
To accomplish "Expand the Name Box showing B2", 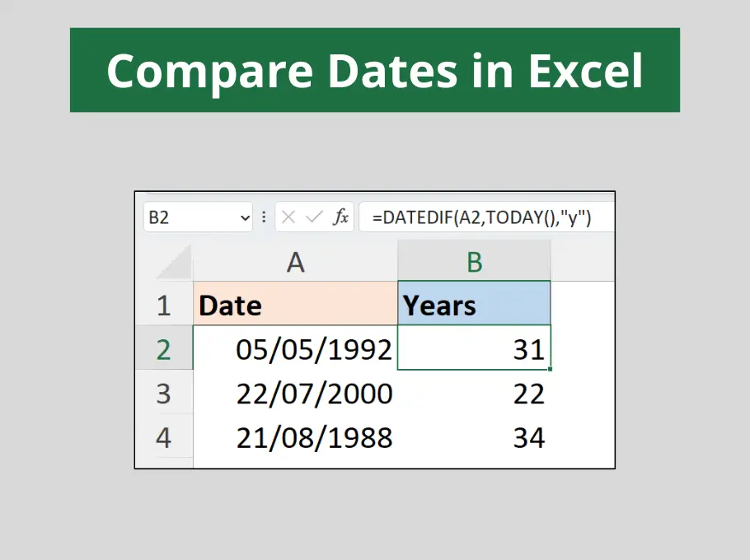I will coord(198,217).
